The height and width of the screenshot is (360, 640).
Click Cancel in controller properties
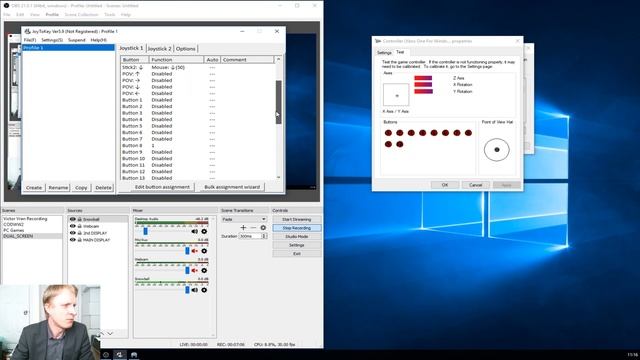[x=476, y=185]
